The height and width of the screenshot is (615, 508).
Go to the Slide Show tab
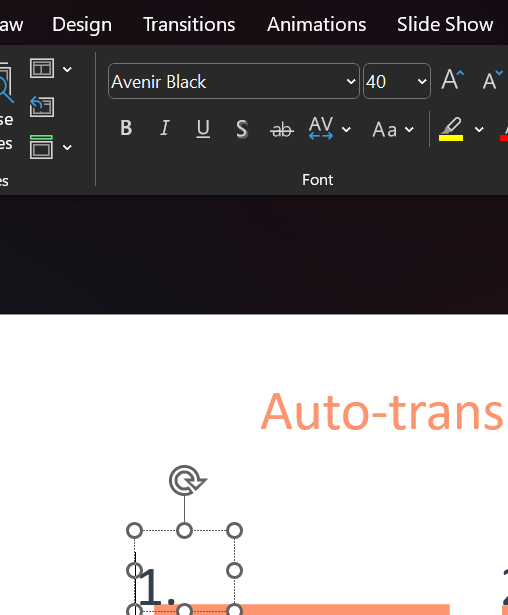coord(445,24)
